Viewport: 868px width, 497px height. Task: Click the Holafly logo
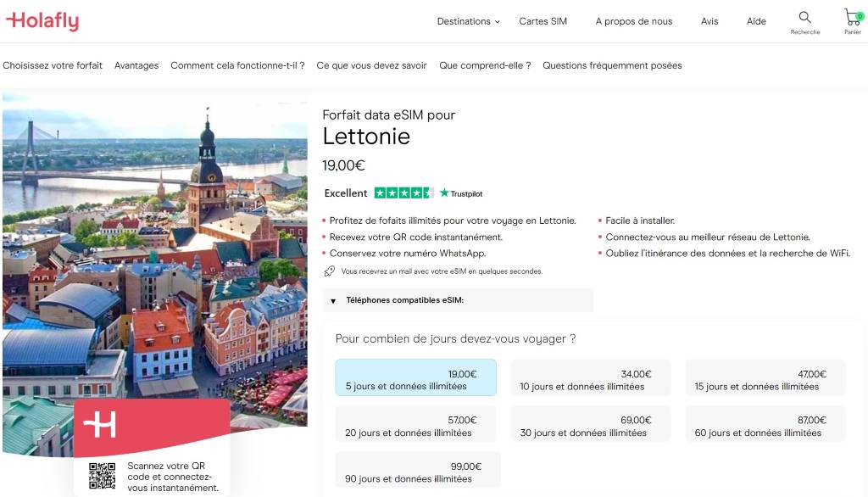pos(42,21)
